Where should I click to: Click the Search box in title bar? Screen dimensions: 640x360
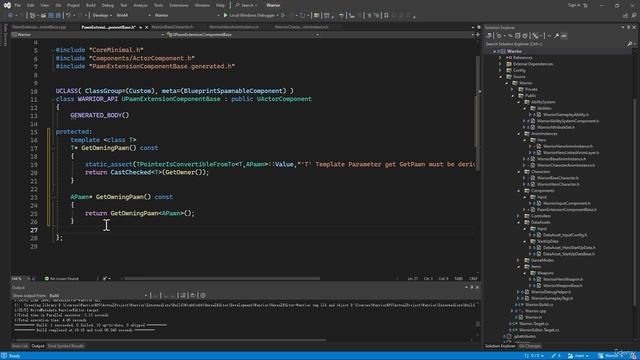[247, 5]
